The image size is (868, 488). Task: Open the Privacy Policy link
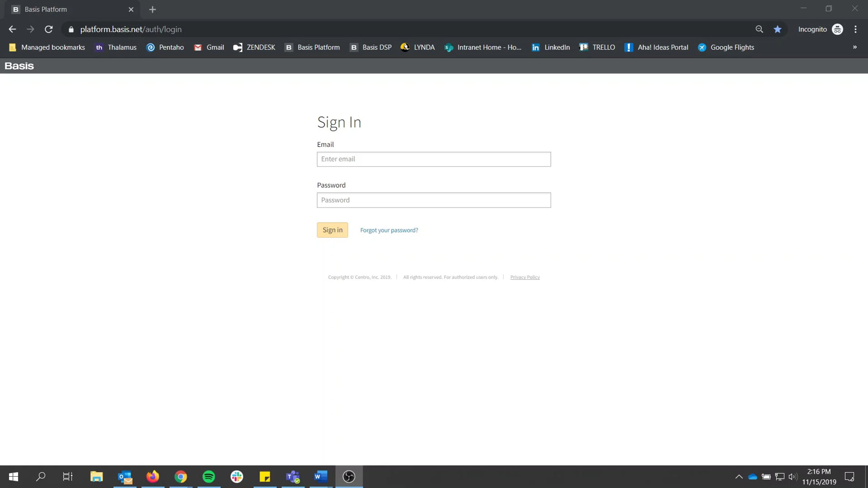pyautogui.click(x=525, y=277)
